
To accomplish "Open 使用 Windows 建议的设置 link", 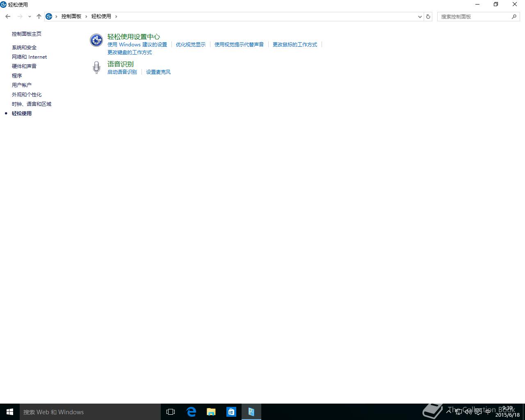I will coord(137,45).
